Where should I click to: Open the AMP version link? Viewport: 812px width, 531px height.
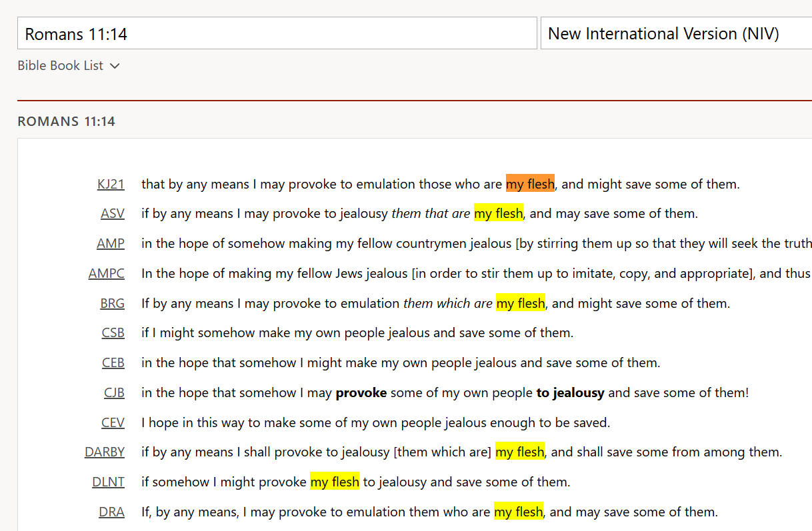(x=111, y=243)
